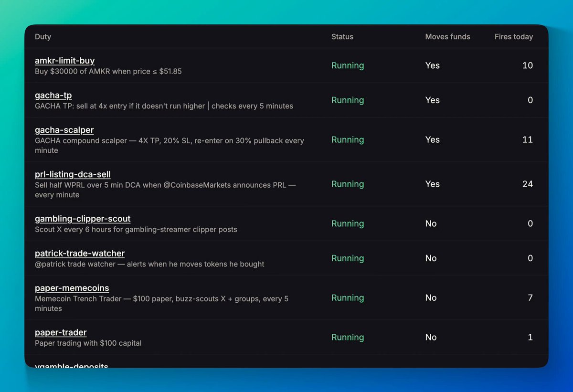The width and height of the screenshot is (573, 392).
Task: Click fires count 11 for gacha-scalper
Action: point(528,140)
